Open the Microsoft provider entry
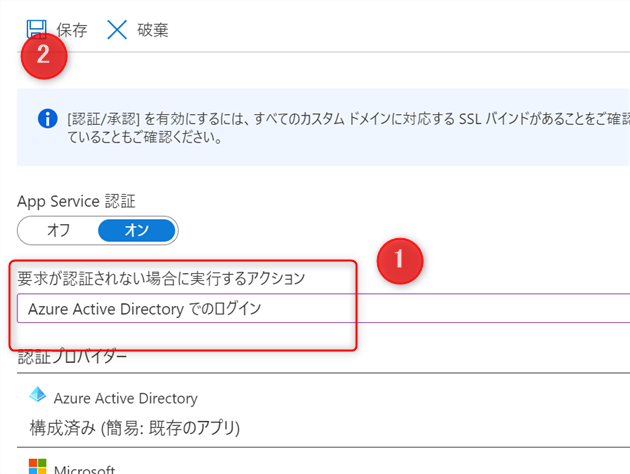This screenshot has width=630, height=474. [323, 461]
